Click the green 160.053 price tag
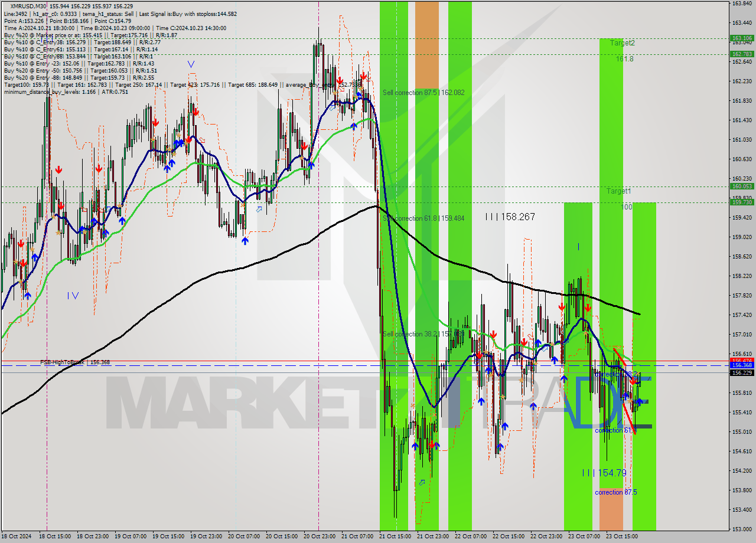This screenshot has height=543, width=756. coord(742,186)
